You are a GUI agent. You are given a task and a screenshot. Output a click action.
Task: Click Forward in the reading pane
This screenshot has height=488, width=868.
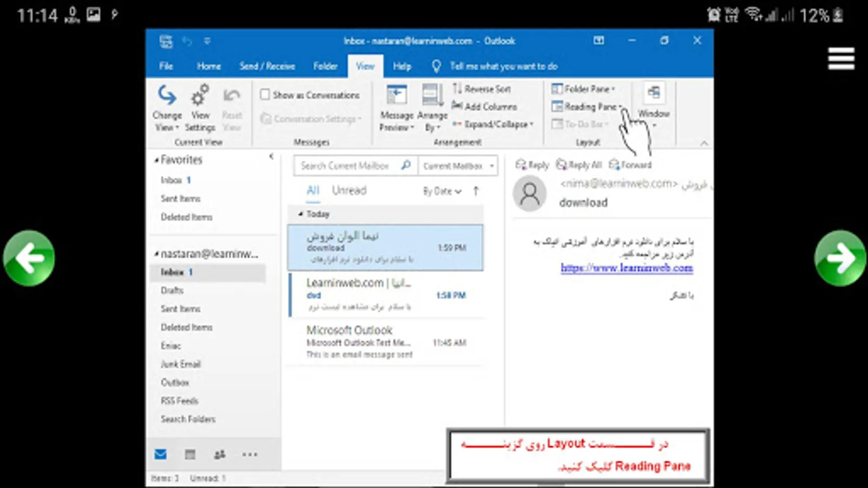pos(630,165)
